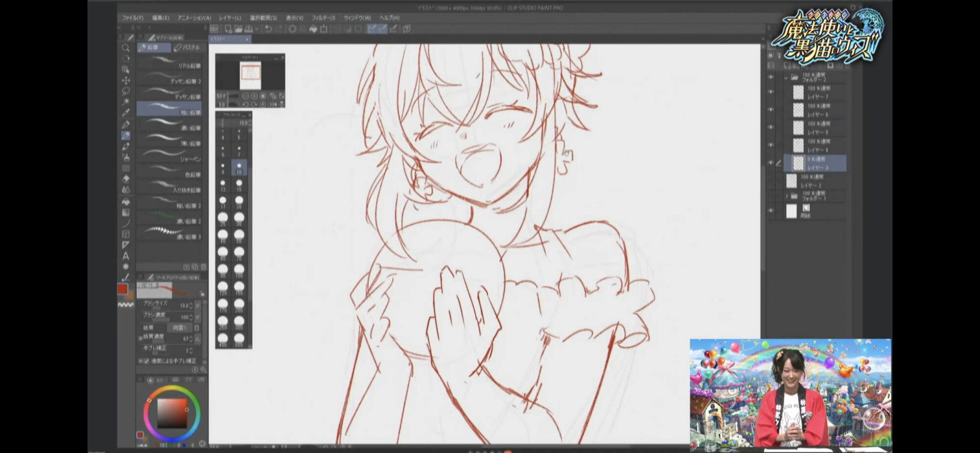Click the Save icon in command bar

pyautogui.click(x=249, y=29)
